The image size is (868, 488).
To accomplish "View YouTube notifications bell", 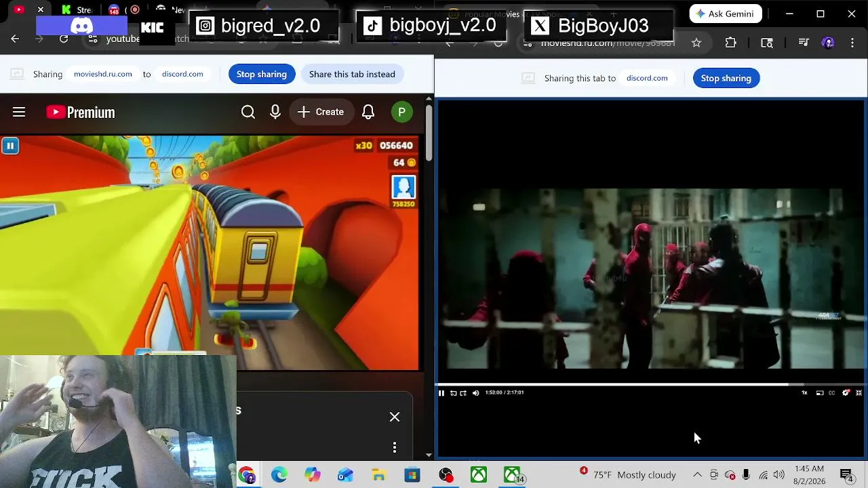I will click(x=368, y=112).
